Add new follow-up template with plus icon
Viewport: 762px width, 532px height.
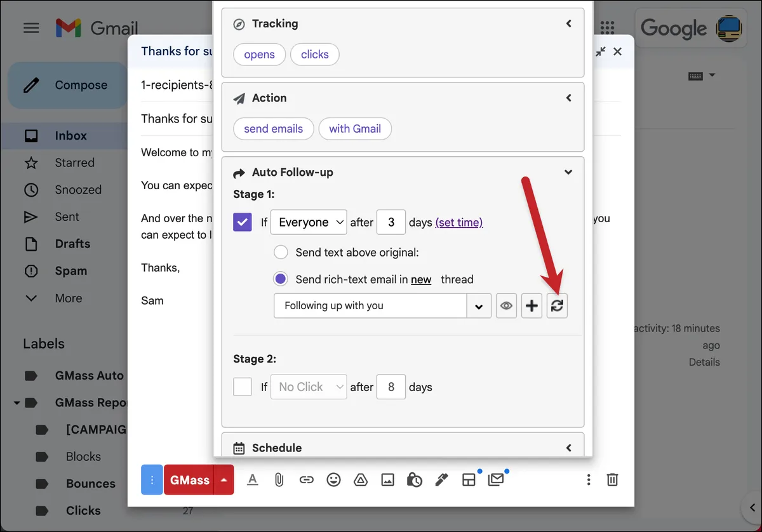(x=531, y=306)
